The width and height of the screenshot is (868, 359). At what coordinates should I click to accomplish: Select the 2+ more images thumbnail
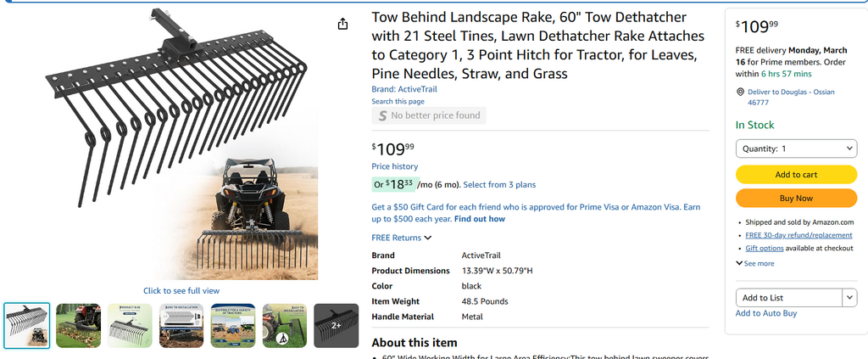pyautogui.click(x=336, y=325)
